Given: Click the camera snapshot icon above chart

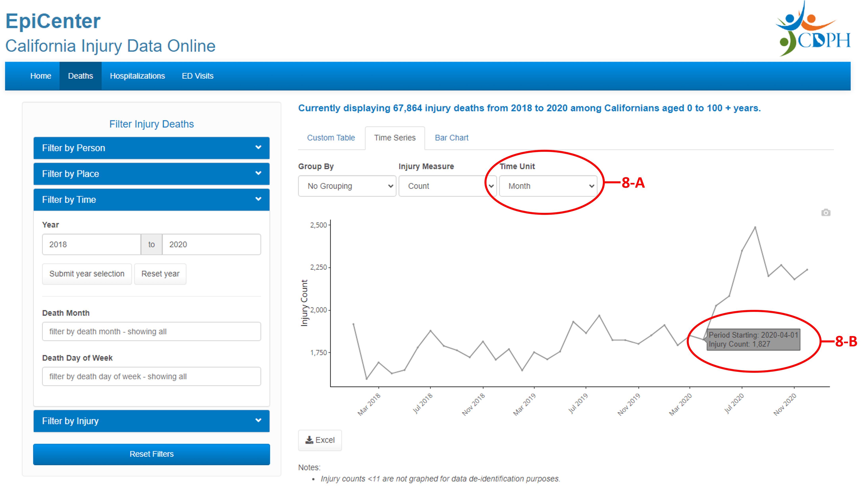Looking at the screenshot, I should [x=826, y=212].
